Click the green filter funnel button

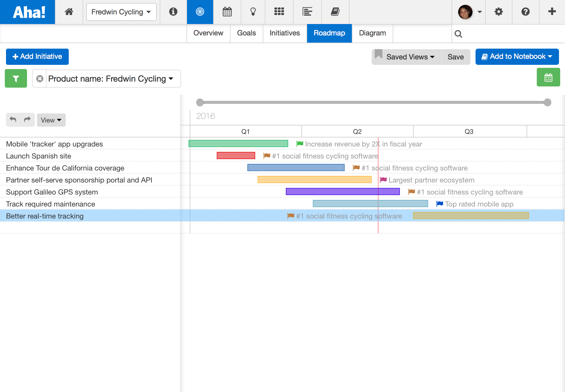(x=16, y=78)
